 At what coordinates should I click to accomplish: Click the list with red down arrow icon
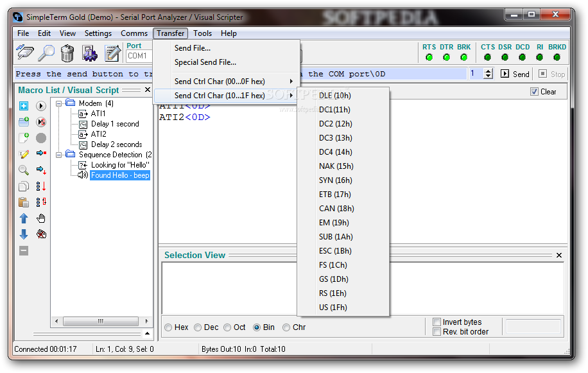tap(41, 186)
